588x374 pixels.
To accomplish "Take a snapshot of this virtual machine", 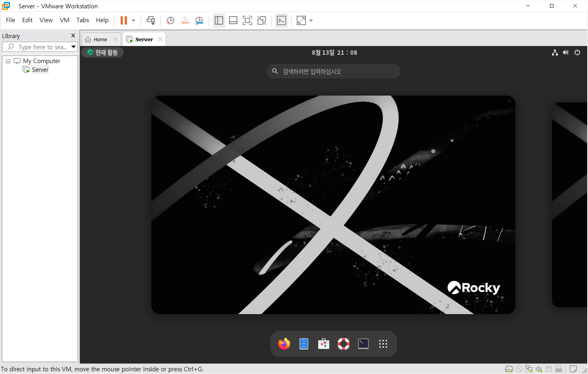I will [x=170, y=21].
